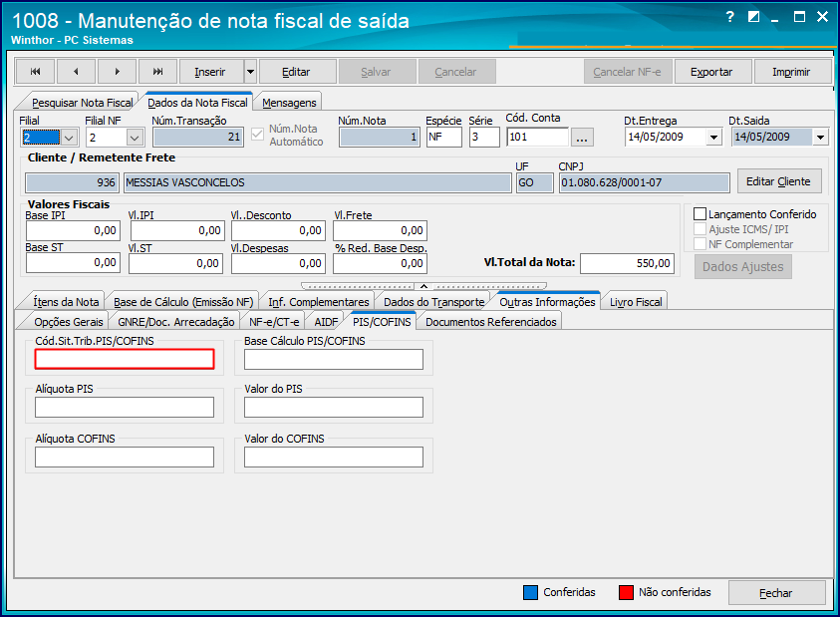Collapse the header panel with up arrow

coord(423,286)
